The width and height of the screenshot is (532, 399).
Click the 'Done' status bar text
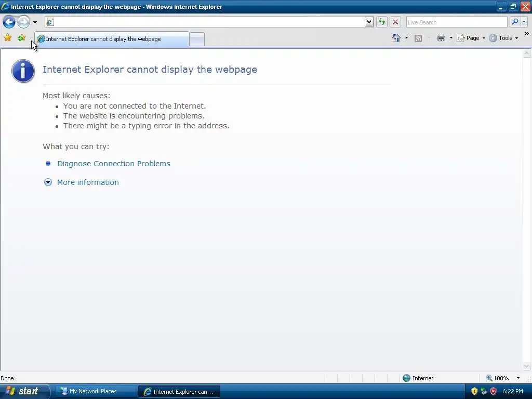[x=7, y=378]
